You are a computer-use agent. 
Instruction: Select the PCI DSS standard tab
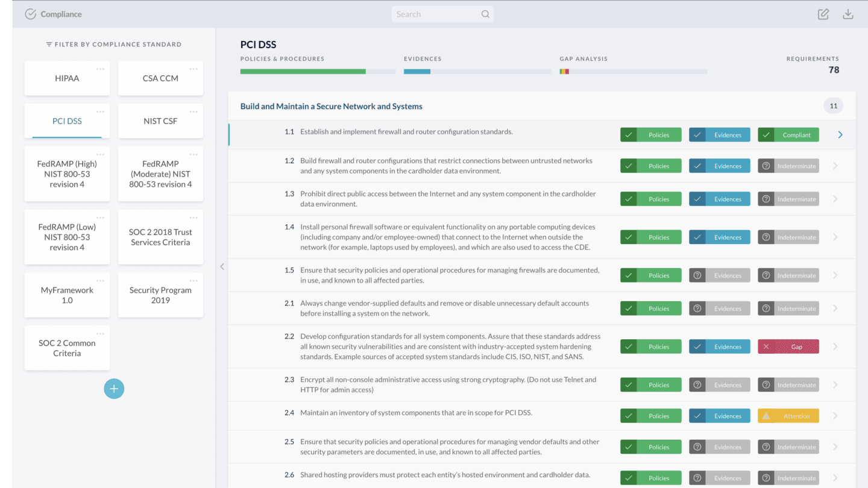click(x=67, y=121)
